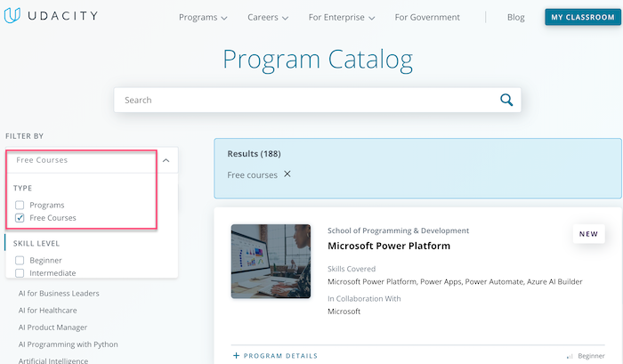
Task: Click the MY CLASSROOM button
Action: pyautogui.click(x=582, y=17)
